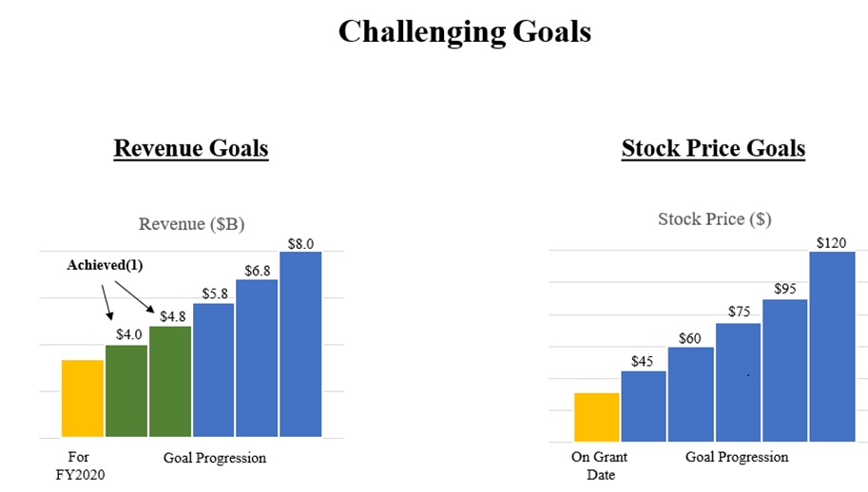Click the "Stock Price Goals" underlined heading
The height and width of the screenshot is (492, 868).
713,148
